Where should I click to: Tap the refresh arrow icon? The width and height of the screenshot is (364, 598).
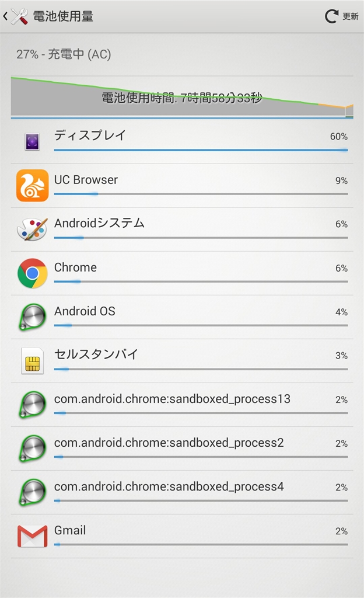click(x=331, y=16)
